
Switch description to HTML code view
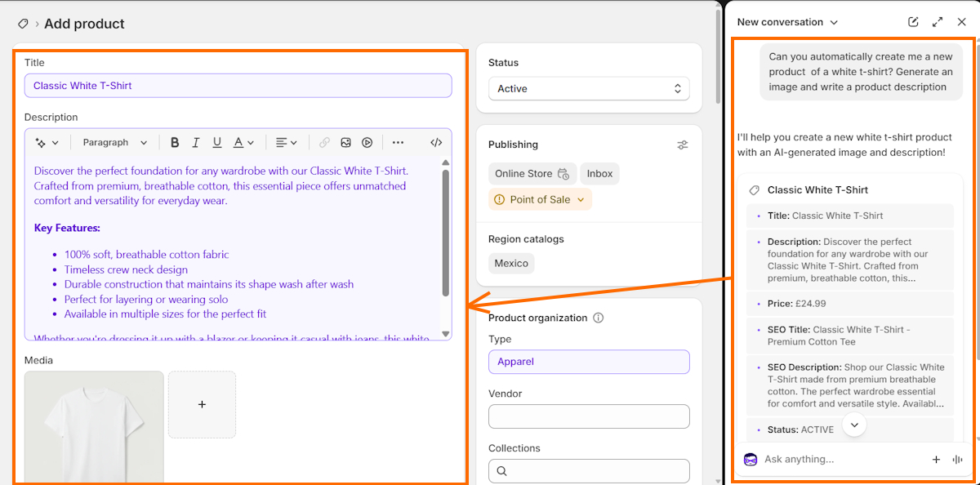click(435, 142)
